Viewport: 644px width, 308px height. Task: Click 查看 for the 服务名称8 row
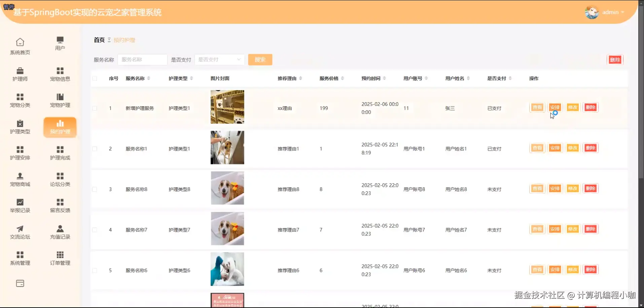click(x=537, y=189)
